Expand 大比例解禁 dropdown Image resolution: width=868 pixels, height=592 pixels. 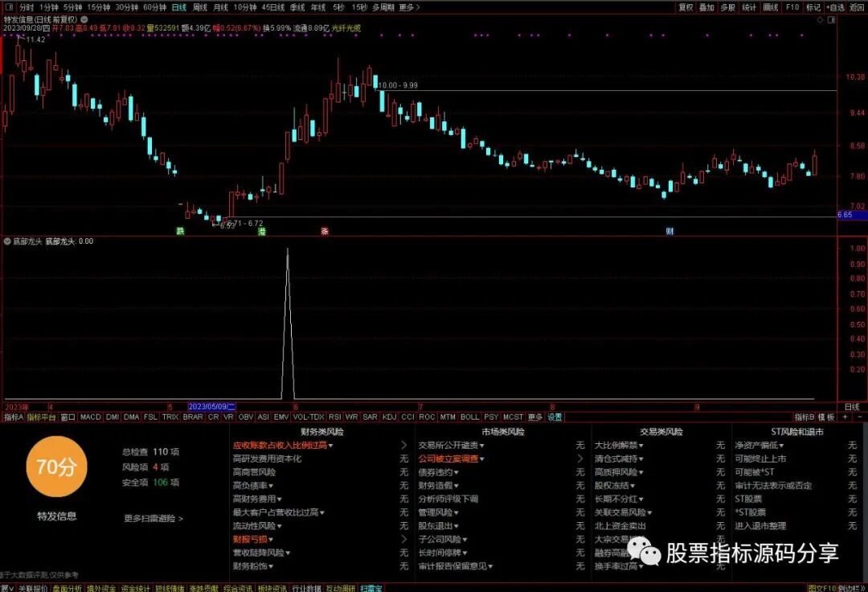tap(641, 446)
